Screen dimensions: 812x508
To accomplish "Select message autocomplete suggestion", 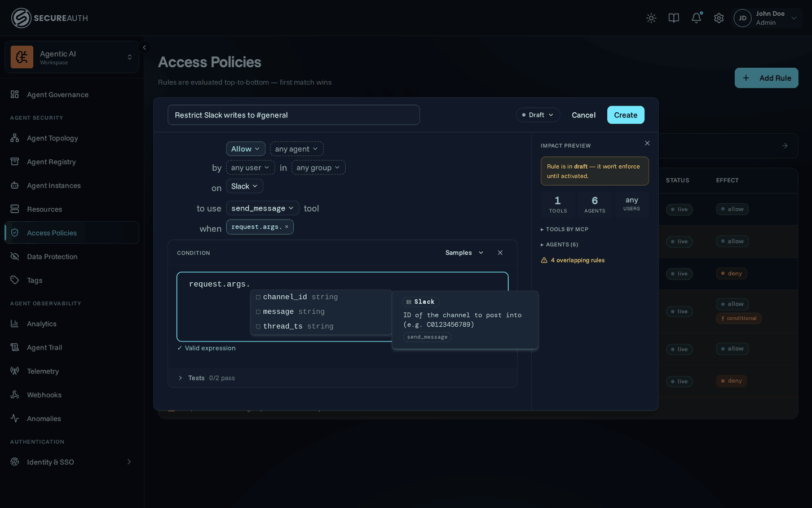I will coord(321,312).
